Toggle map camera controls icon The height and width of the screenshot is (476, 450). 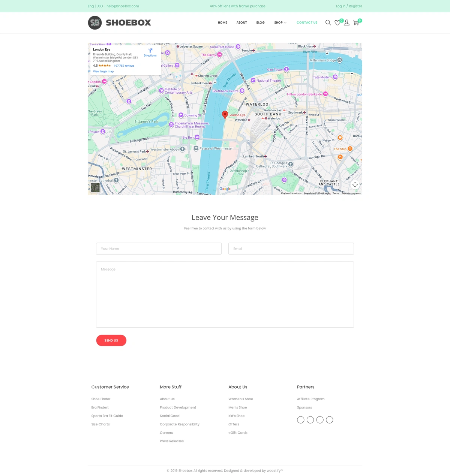pos(355,185)
